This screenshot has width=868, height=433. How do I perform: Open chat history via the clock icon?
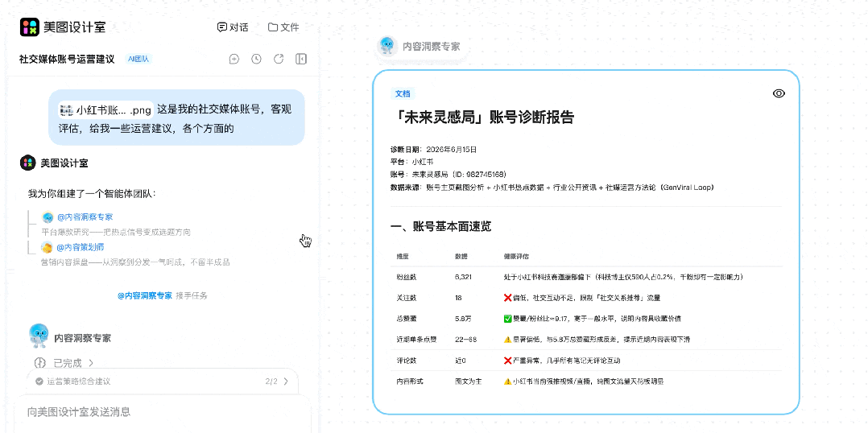[256, 60]
